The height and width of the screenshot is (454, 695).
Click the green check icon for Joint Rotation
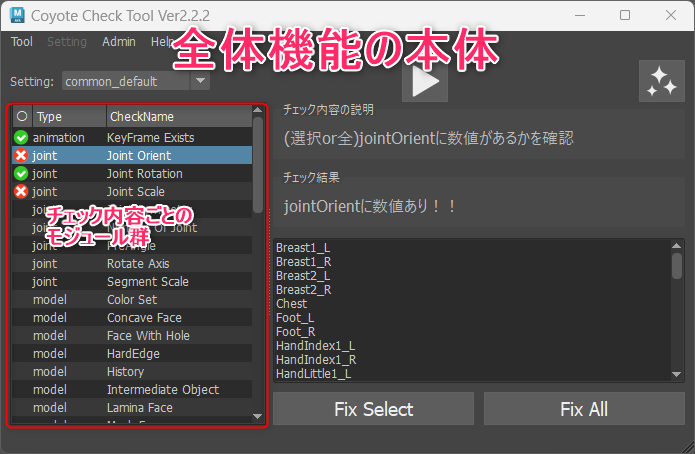(x=21, y=173)
